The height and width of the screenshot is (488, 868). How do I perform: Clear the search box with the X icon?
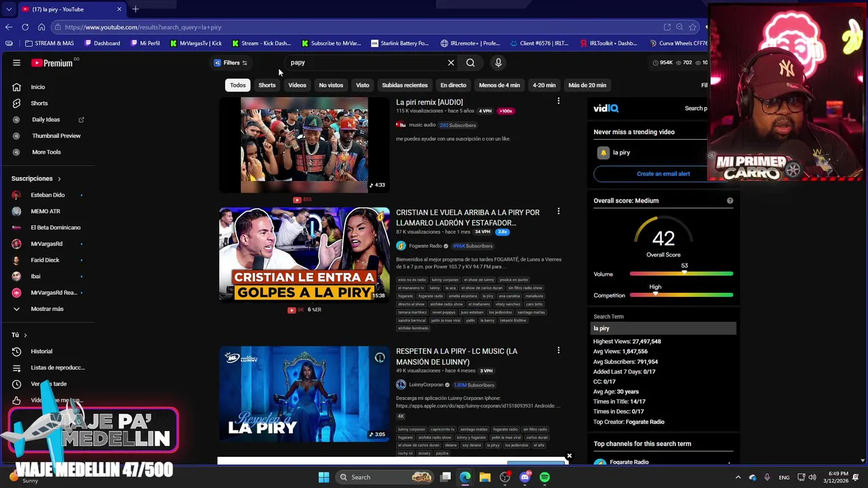point(451,62)
